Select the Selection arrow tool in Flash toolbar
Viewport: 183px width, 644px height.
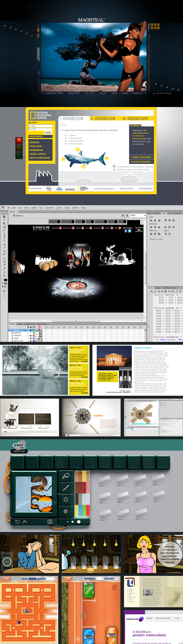pos(4,217)
